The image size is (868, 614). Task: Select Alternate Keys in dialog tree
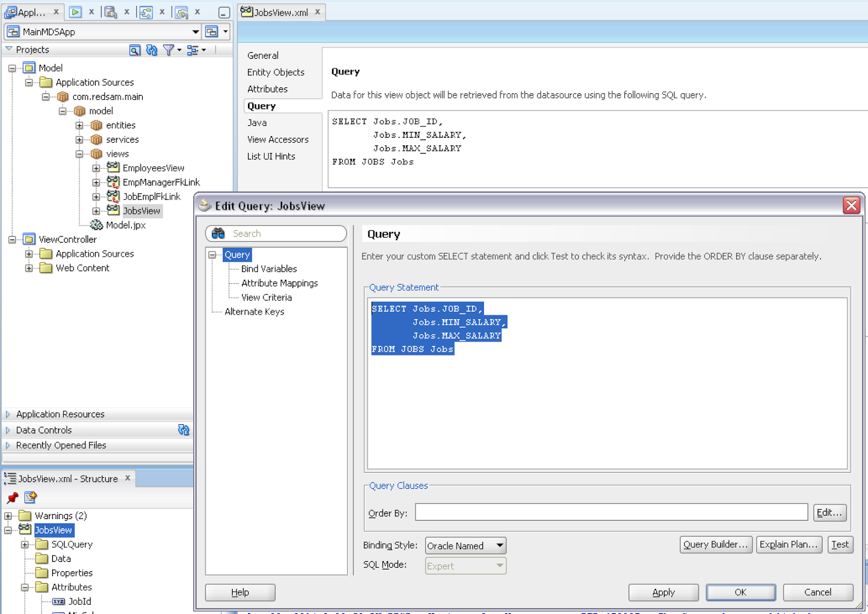coord(254,311)
